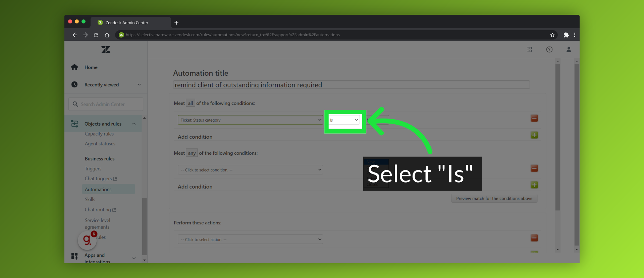
Task: Click the sidebar scrollbar thumb
Action: [144, 226]
